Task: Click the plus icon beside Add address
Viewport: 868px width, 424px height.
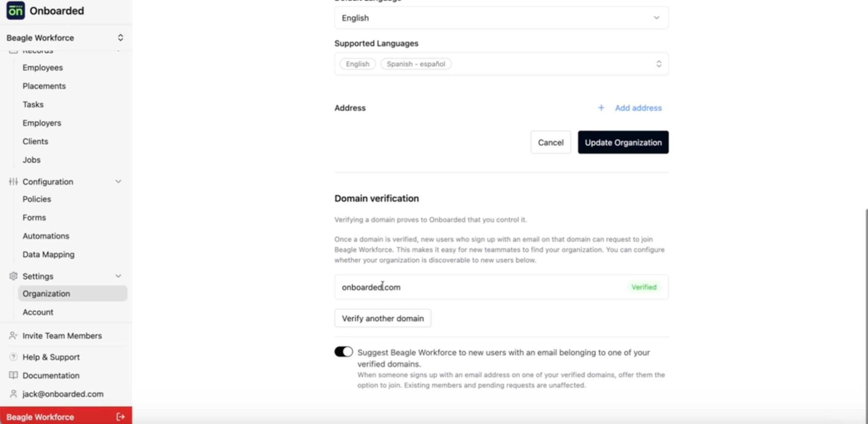Action: click(601, 108)
